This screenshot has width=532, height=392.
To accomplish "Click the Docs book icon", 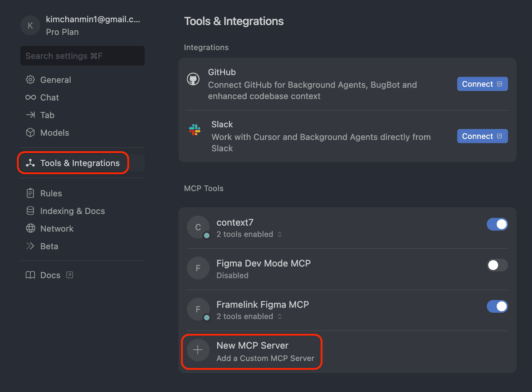I will [x=30, y=275].
